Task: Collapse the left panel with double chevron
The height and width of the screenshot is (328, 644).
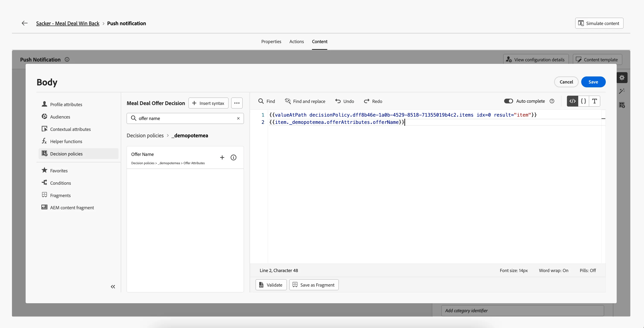Action: 113,287
